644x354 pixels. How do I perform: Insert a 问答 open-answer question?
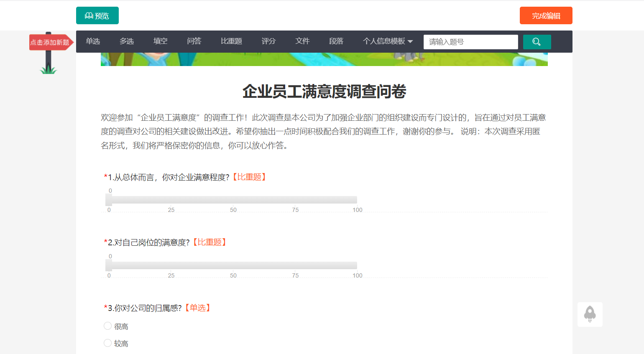194,41
